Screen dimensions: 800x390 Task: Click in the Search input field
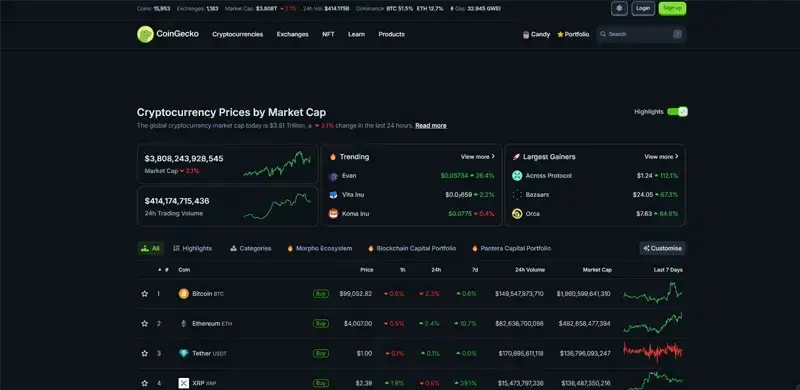[x=641, y=34]
